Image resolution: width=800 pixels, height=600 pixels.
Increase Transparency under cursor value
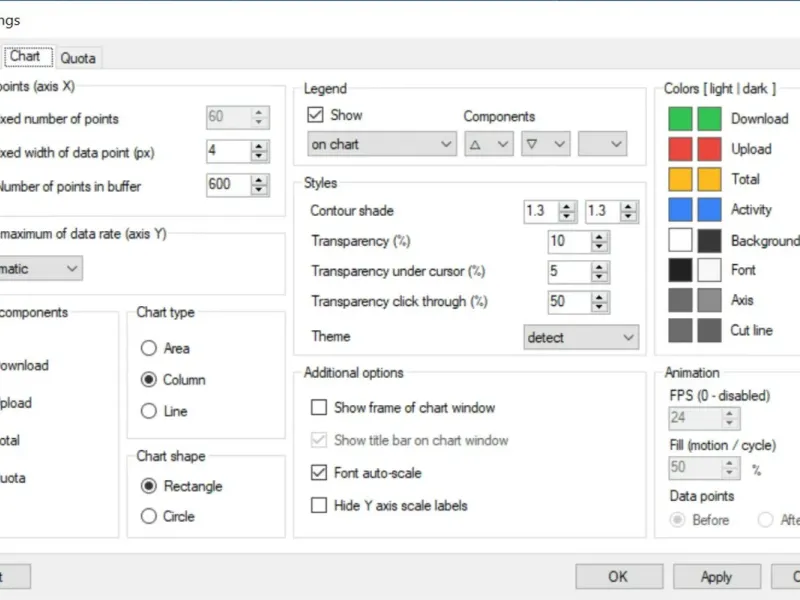click(599, 267)
